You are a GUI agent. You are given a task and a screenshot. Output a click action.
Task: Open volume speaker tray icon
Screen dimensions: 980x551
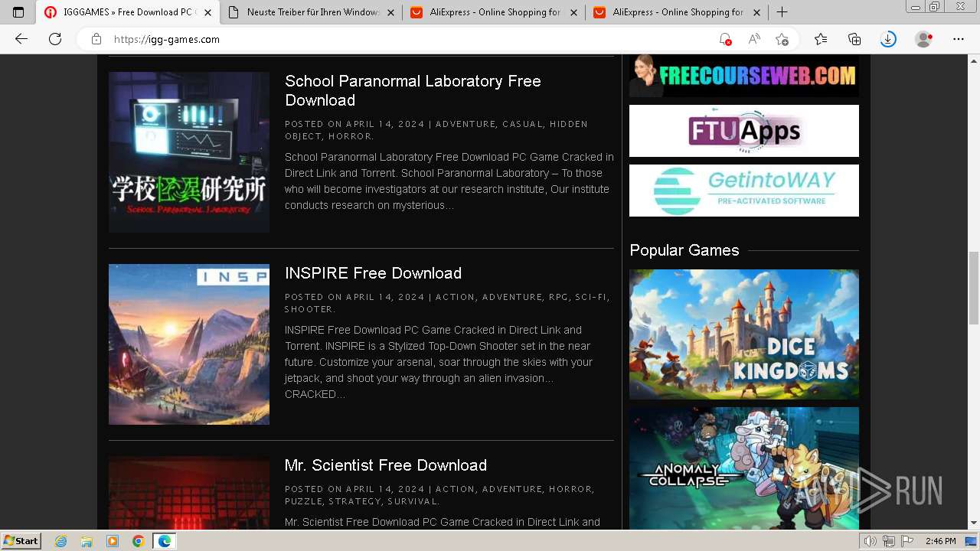(x=870, y=541)
